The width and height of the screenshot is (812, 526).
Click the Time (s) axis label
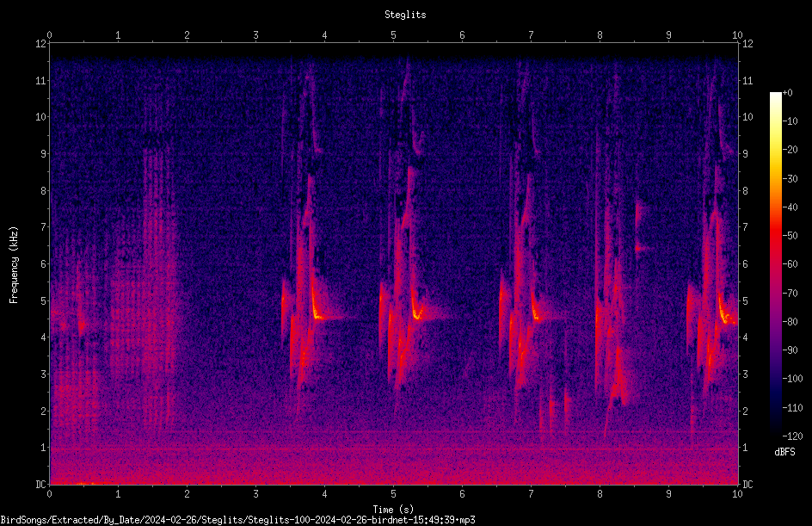tap(393, 510)
